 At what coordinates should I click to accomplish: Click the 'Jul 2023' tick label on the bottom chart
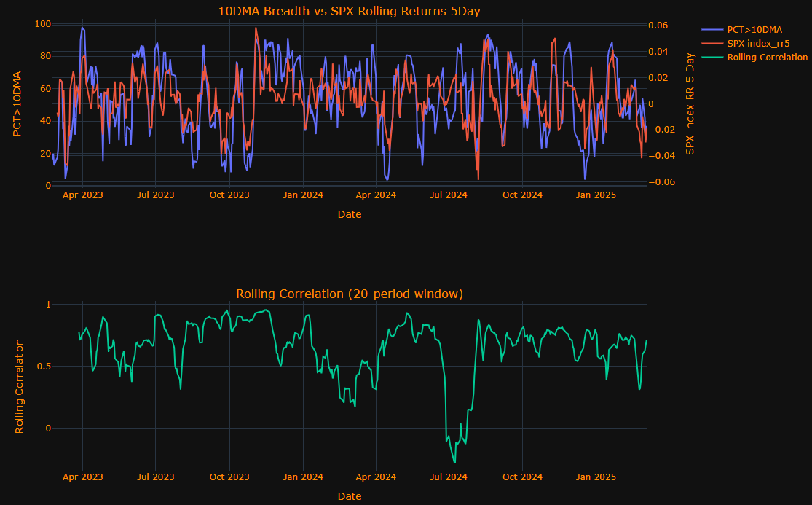coord(155,477)
